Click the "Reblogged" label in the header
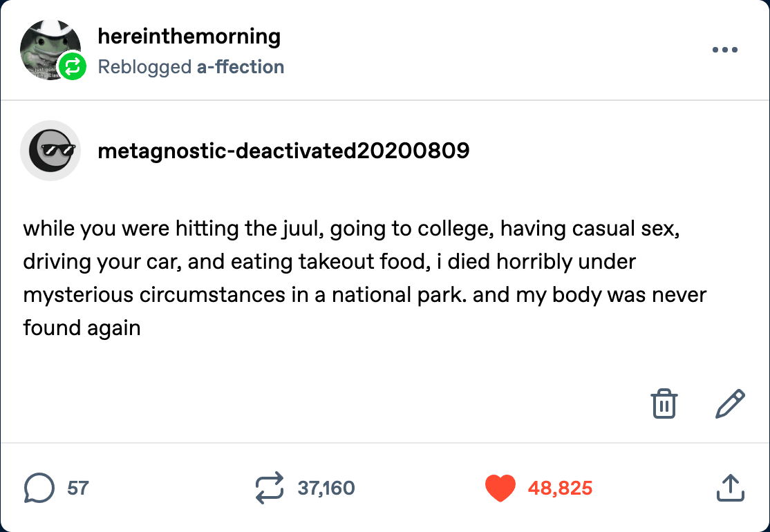This screenshot has width=770, height=532. [x=144, y=67]
